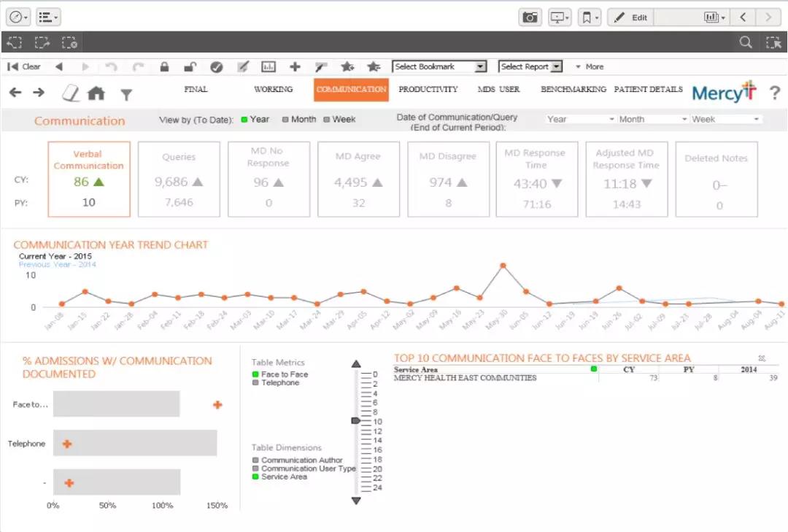Screen dimensions: 788x532
Task: Click the top-10 slider handle
Action: (x=355, y=421)
